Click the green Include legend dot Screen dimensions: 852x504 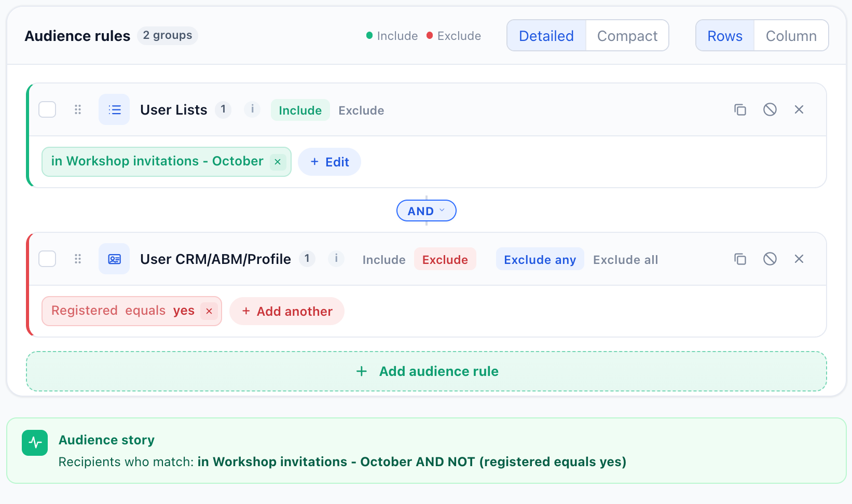coord(369,35)
